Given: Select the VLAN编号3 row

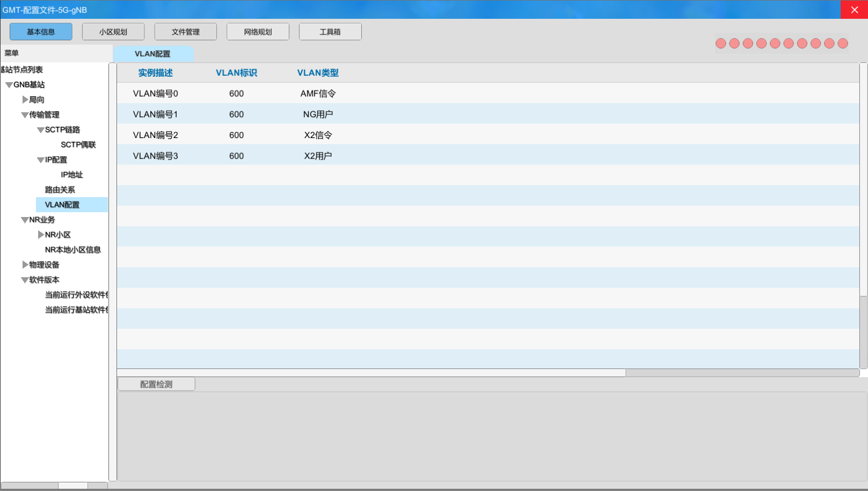Looking at the screenshot, I should click(x=488, y=156).
